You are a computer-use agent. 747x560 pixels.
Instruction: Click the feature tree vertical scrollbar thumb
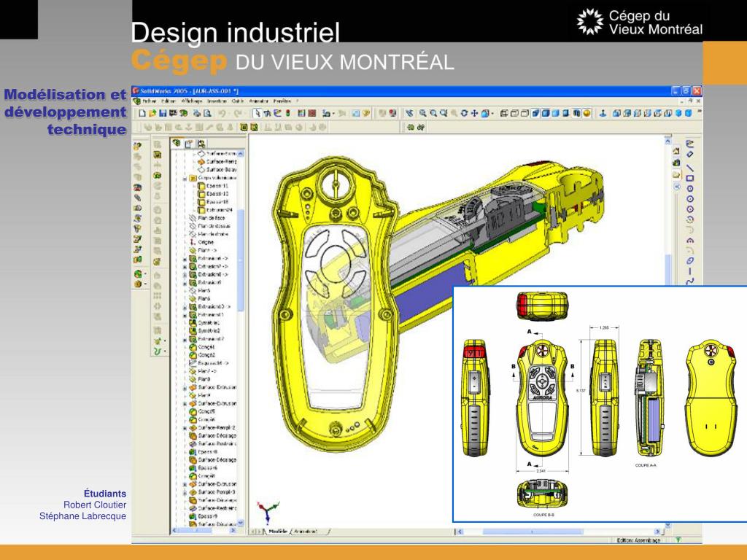coord(241,261)
